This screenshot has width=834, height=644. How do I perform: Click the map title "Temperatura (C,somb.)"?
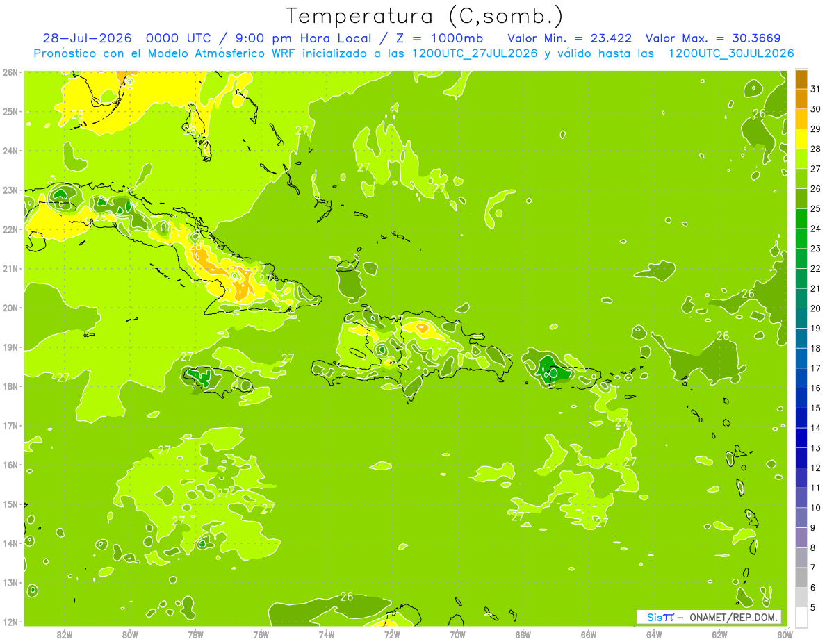pyautogui.click(x=424, y=16)
